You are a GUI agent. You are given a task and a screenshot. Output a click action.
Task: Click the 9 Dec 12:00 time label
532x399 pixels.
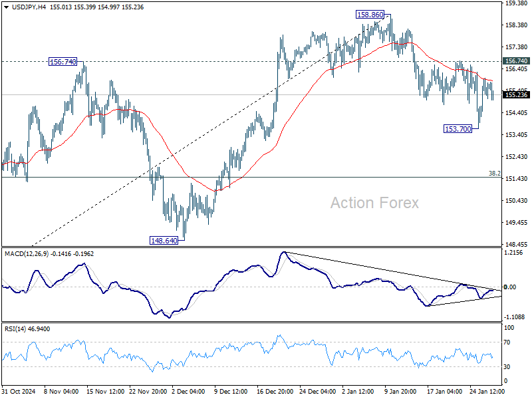(x=231, y=391)
